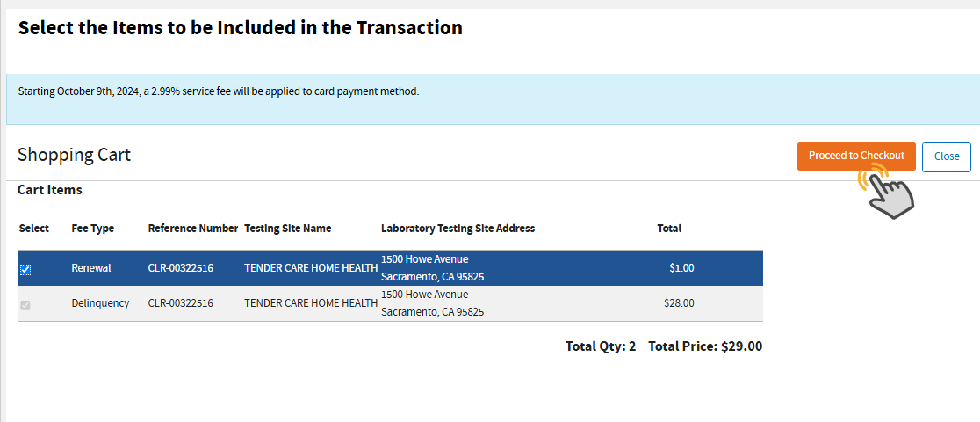The image size is (980, 422).
Task: Uncheck the Renewal fee checkbox
Action: 25,269
